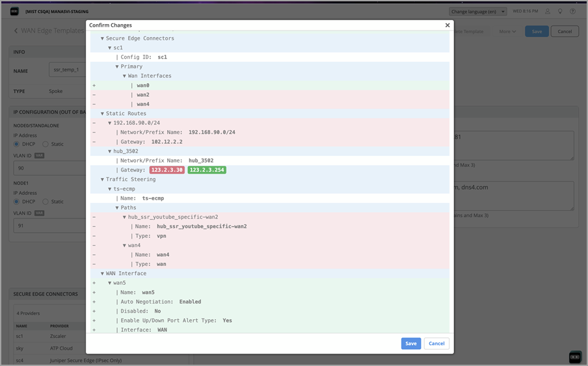Select Static radio under NODE0/STANDALONE
Image resolution: width=588 pixels, height=366 pixels.
click(46, 144)
